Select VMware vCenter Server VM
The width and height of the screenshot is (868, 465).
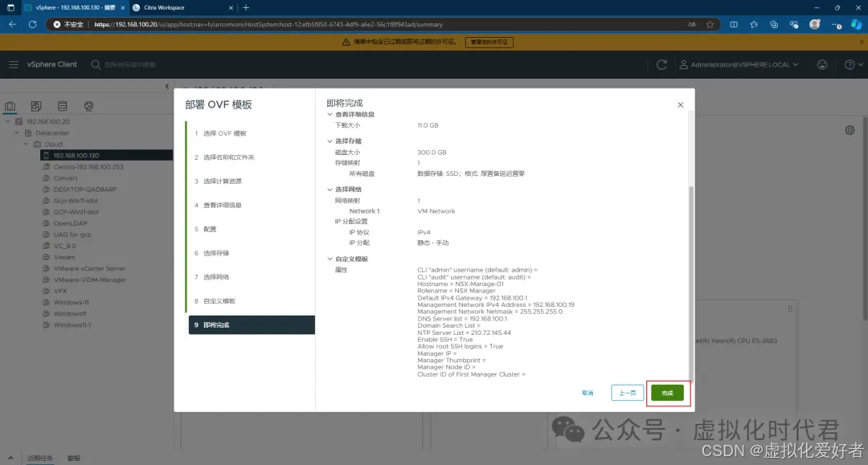point(89,269)
